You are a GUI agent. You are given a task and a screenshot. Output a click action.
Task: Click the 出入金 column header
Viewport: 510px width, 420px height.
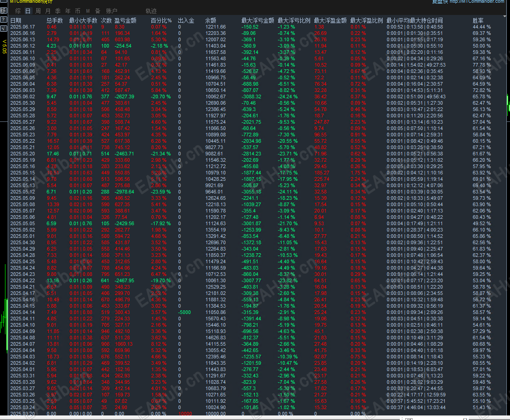tap(186, 20)
